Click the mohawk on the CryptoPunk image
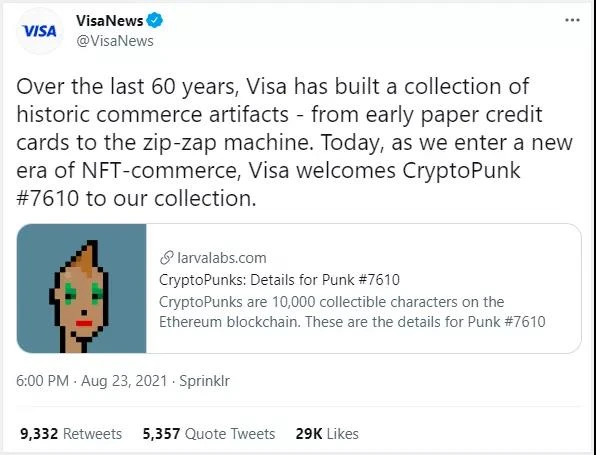Viewport: 596px width, 455px height. (86, 258)
